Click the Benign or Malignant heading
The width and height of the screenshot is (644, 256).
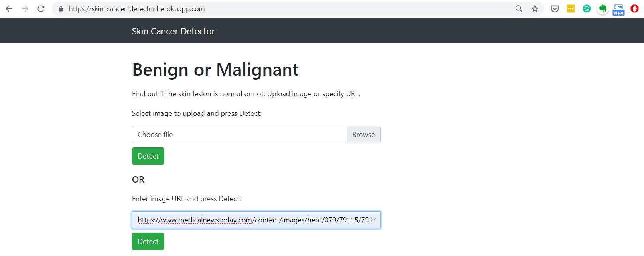point(215,70)
